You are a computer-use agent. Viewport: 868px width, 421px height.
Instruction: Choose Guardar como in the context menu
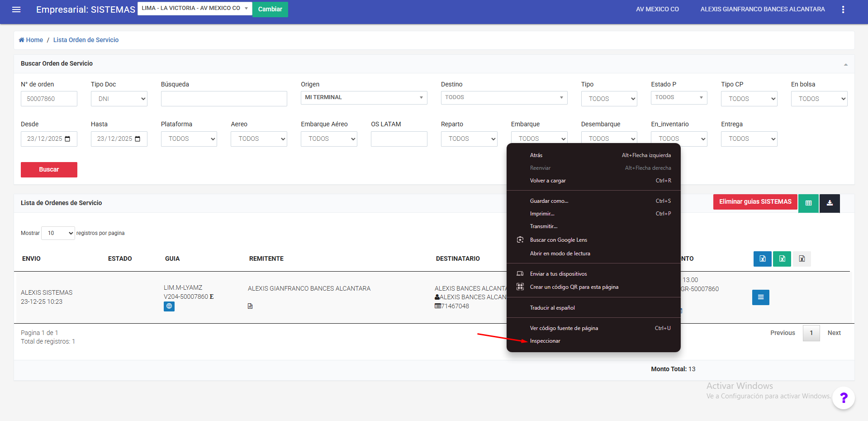(x=549, y=201)
